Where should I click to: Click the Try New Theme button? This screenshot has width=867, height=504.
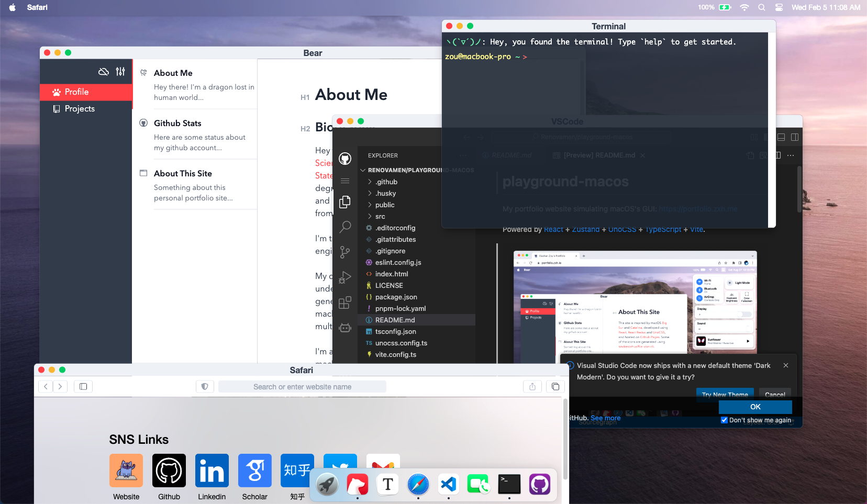point(725,394)
